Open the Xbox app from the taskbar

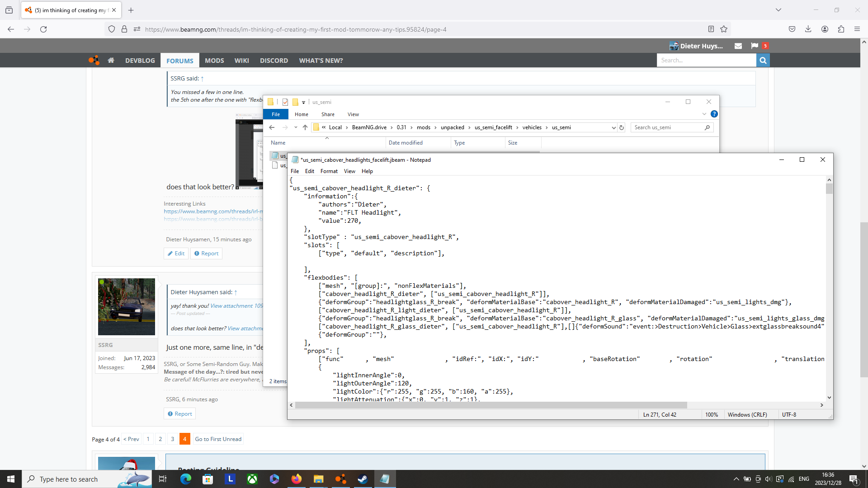(252, 479)
